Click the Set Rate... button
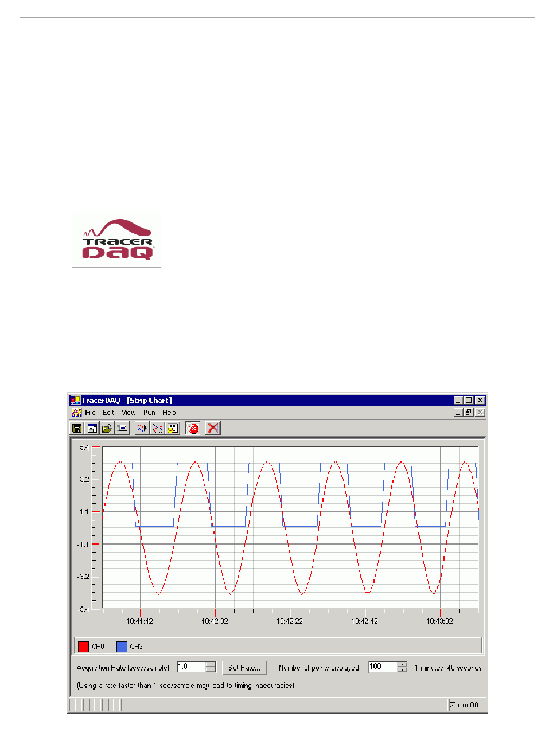The width and height of the screenshot is (545, 756). (x=244, y=668)
